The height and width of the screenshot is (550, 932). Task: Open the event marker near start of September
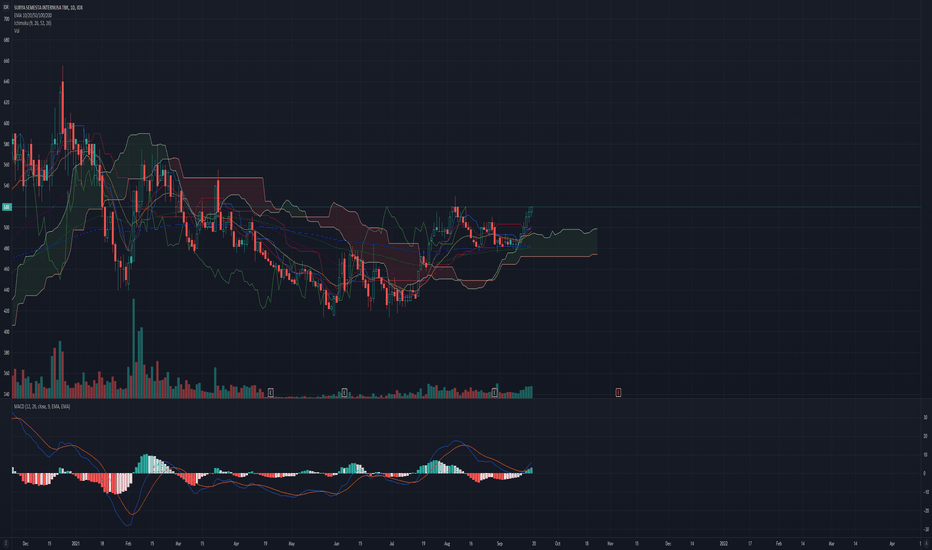click(495, 392)
